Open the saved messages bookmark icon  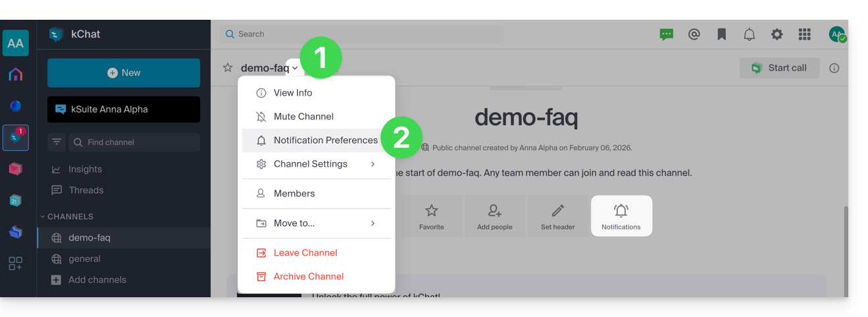click(721, 34)
